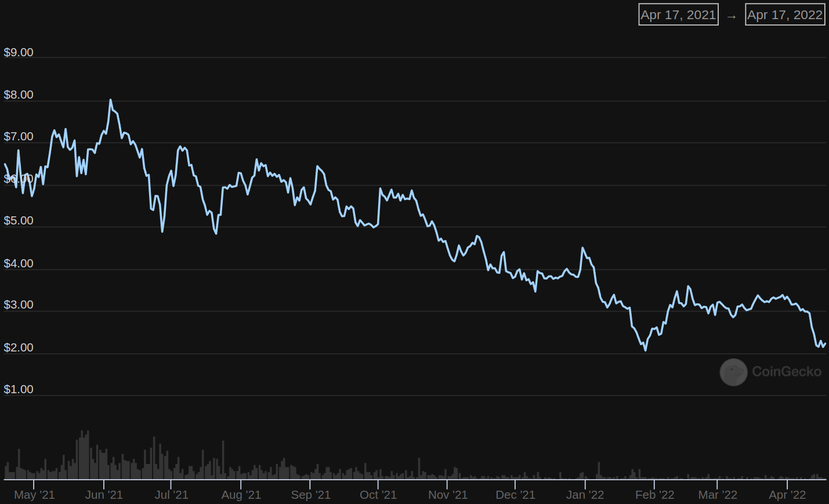Select the Apr '22 axis tick label
This screenshot has height=504, width=829.
click(x=787, y=495)
